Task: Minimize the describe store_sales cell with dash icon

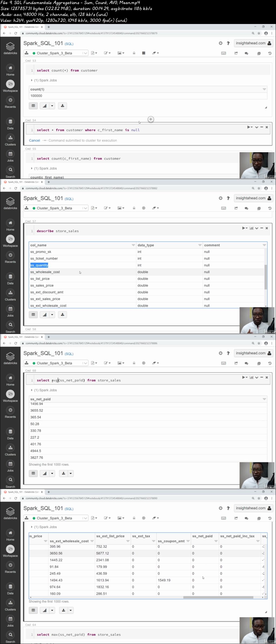Action: click(261, 228)
